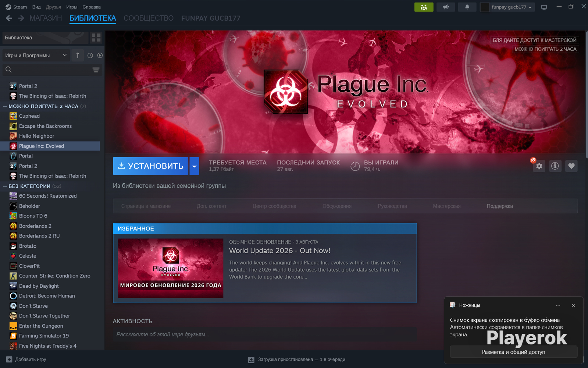
Task: Click the Добавить игру label
Action: (x=31, y=360)
